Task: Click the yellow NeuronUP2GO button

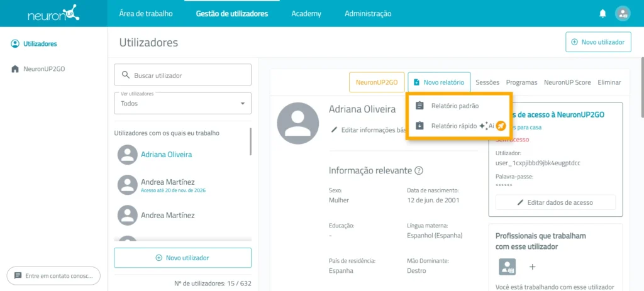Action: [377, 82]
